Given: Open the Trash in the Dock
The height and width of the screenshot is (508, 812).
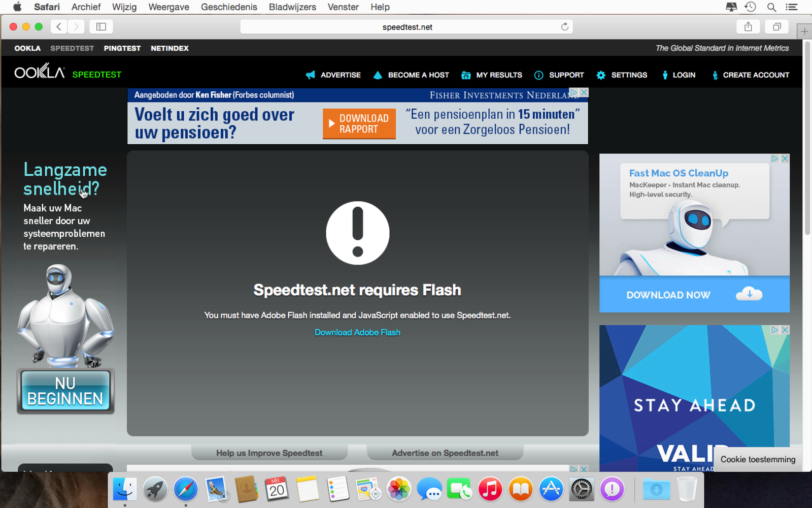Looking at the screenshot, I should [x=687, y=489].
